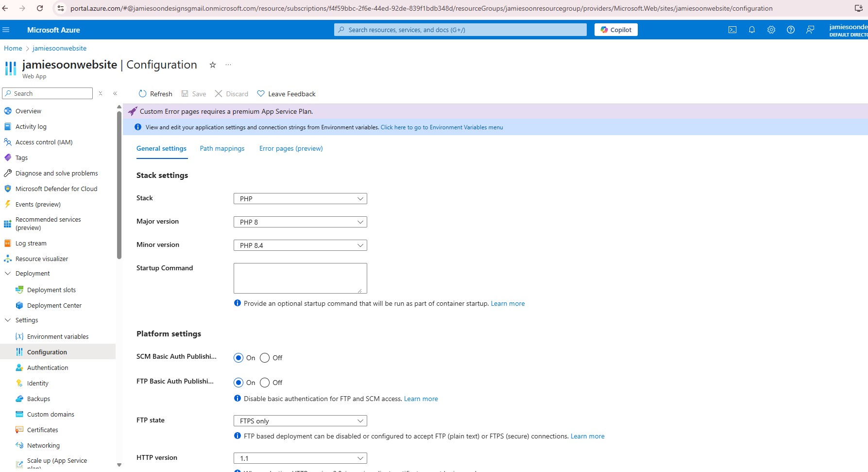Image resolution: width=868 pixels, height=472 pixels.
Task: Open the help question mark icon
Action: [x=791, y=30]
